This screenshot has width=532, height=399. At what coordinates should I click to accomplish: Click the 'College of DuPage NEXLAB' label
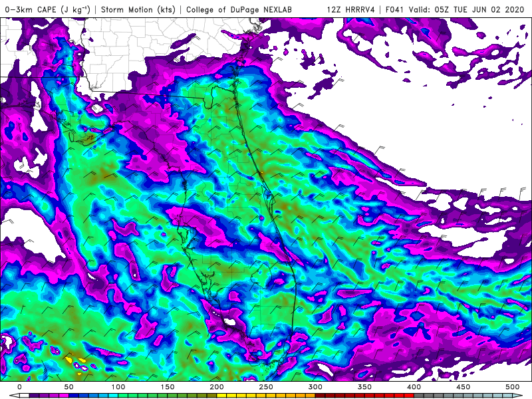(239, 9)
